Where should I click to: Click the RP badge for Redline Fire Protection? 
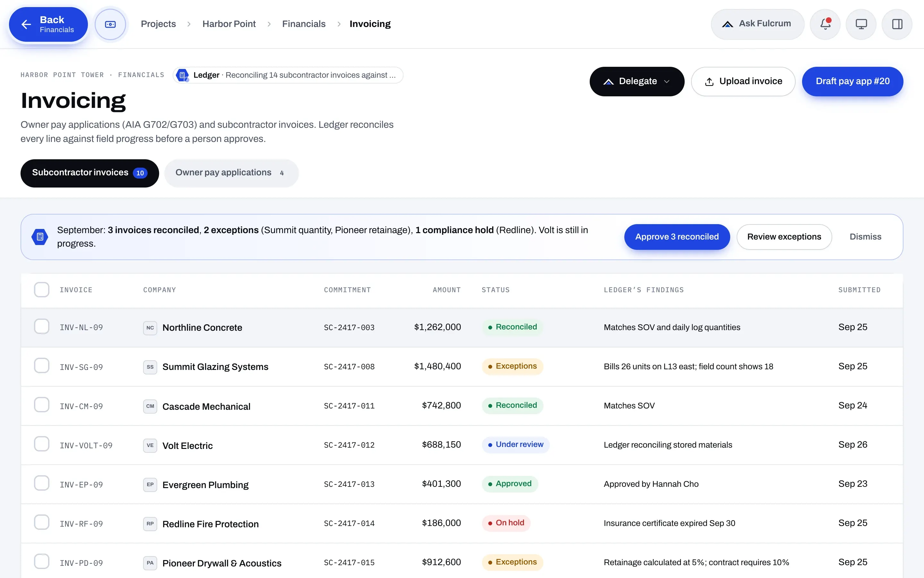coord(150,523)
